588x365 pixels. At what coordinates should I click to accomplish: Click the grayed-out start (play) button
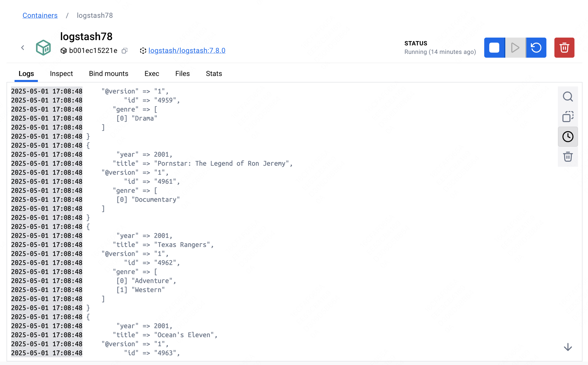pos(515,48)
